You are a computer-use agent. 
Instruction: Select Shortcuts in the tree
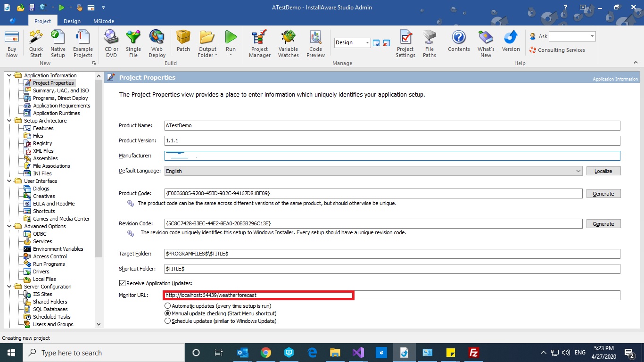[44, 211]
